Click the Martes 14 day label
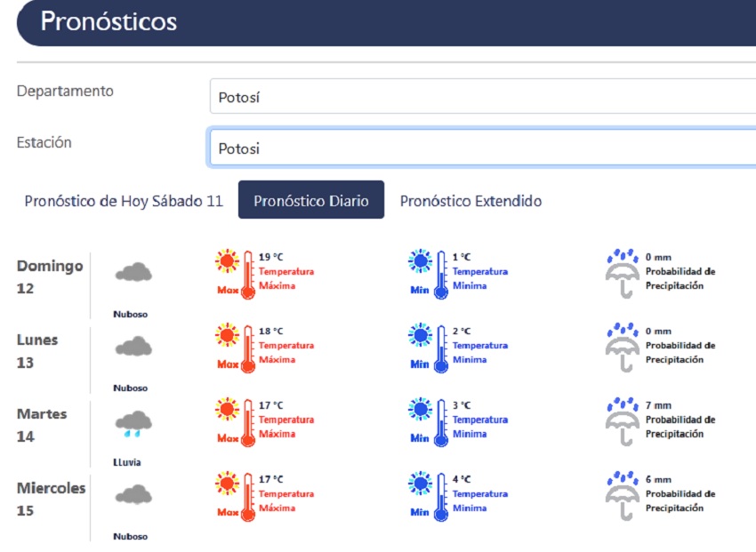Viewport: 756px width, 552px height. tap(40, 425)
